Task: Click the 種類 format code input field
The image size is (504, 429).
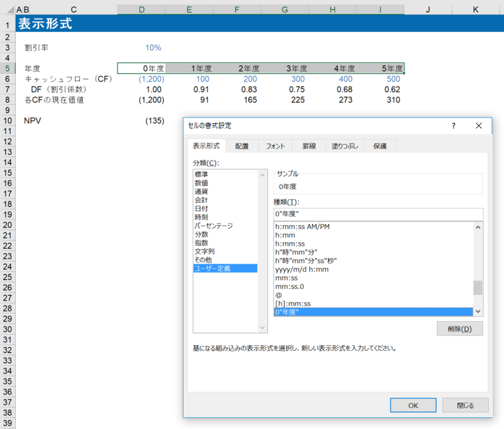Action: tap(378, 214)
